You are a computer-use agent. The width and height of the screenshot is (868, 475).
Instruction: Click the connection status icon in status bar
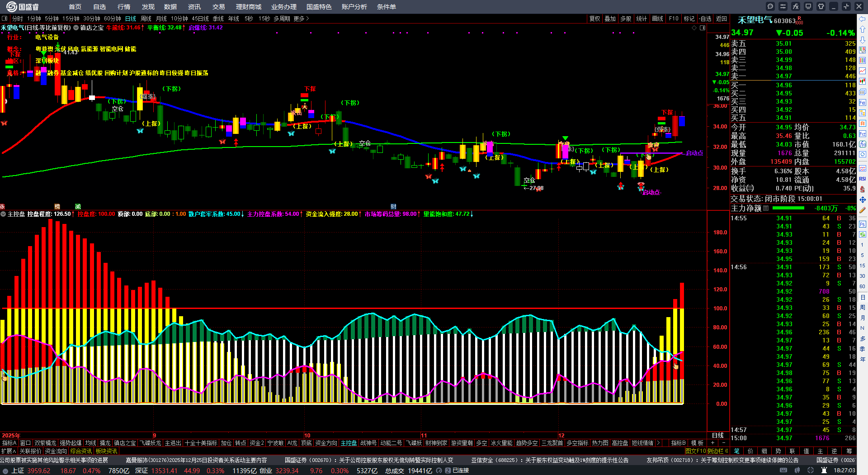[x=448, y=470]
